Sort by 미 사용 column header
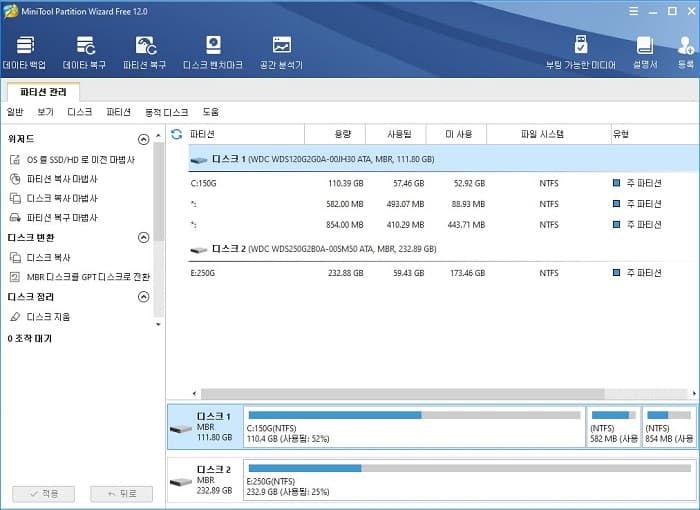This screenshot has width=700, height=510. (456, 134)
